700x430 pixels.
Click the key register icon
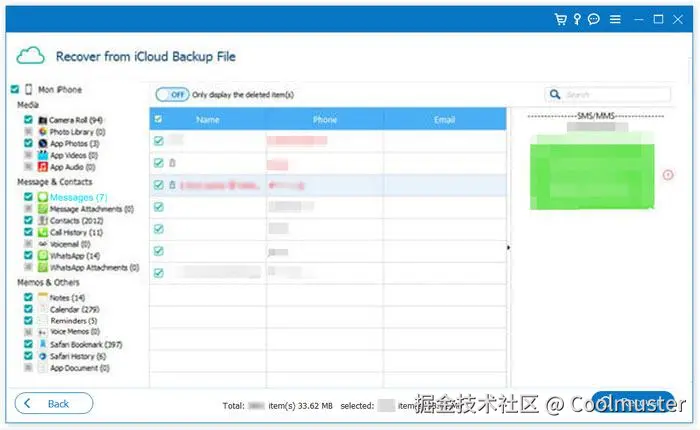tap(577, 19)
